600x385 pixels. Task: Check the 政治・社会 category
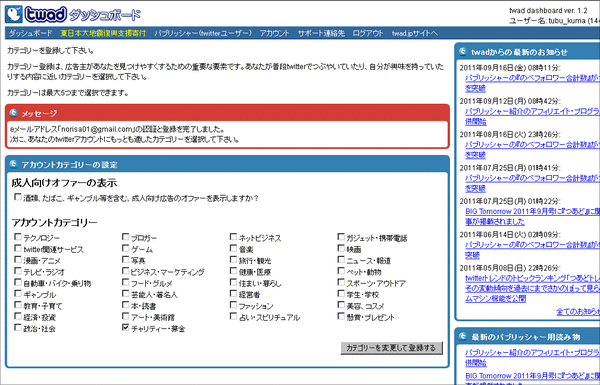(18, 327)
